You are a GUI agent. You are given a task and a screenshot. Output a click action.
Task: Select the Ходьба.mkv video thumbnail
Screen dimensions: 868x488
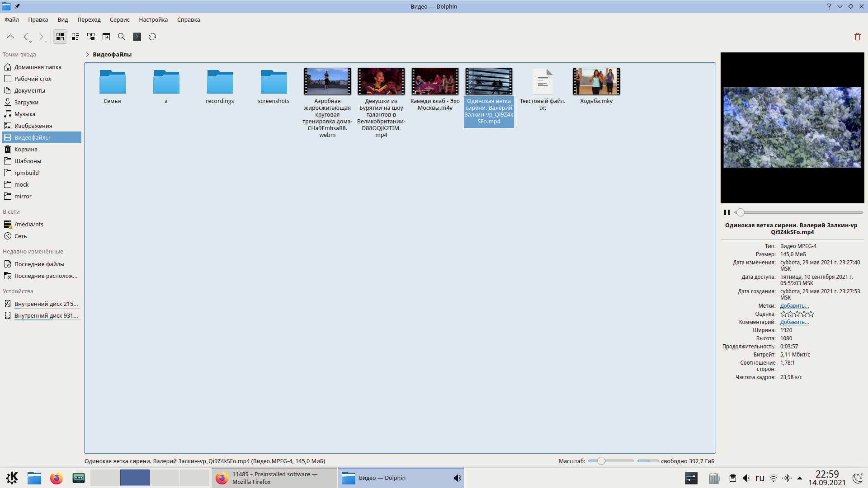[596, 82]
